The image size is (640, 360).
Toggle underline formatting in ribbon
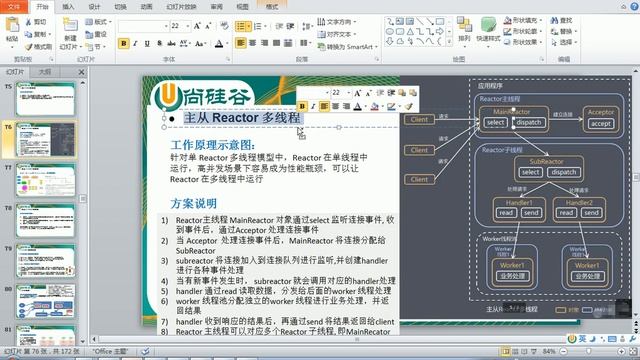click(x=147, y=43)
